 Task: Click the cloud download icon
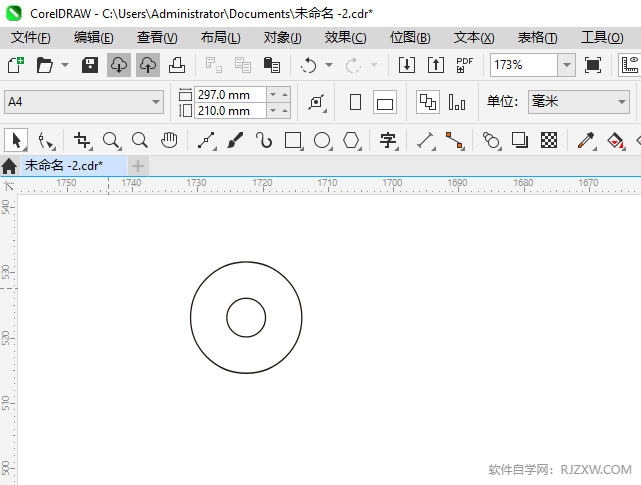coord(119,65)
